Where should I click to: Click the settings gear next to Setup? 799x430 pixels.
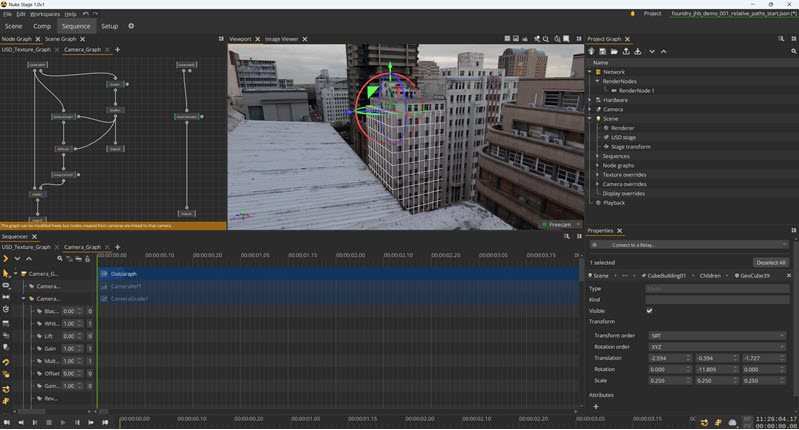[131, 26]
